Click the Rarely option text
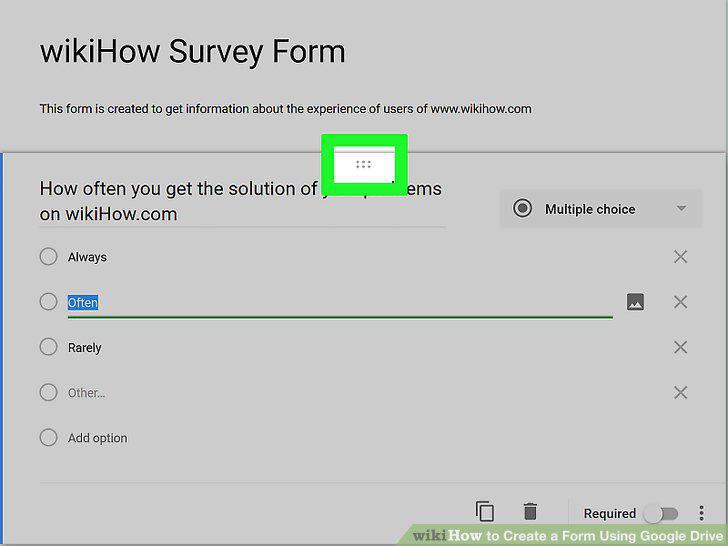 (84, 348)
